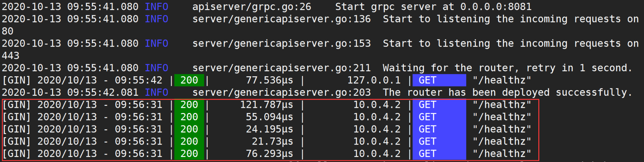
Task: Select the wrapped port number 80
Action: tap(8, 31)
